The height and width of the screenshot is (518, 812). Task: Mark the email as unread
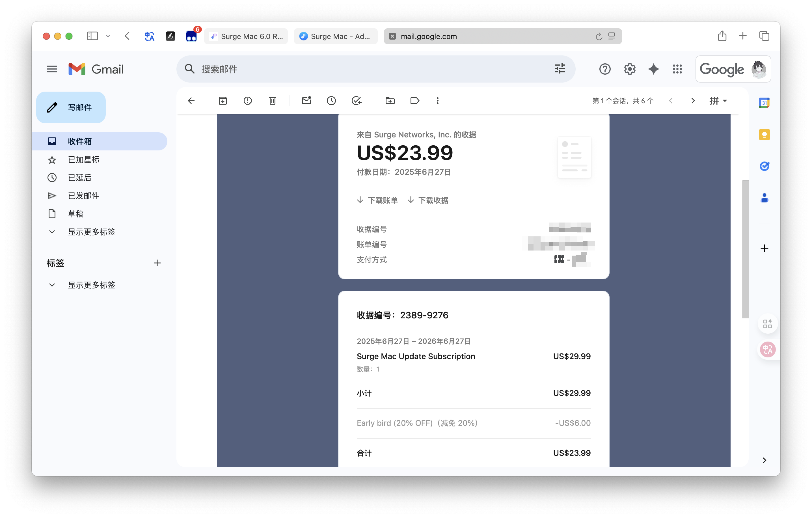tap(306, 100)
